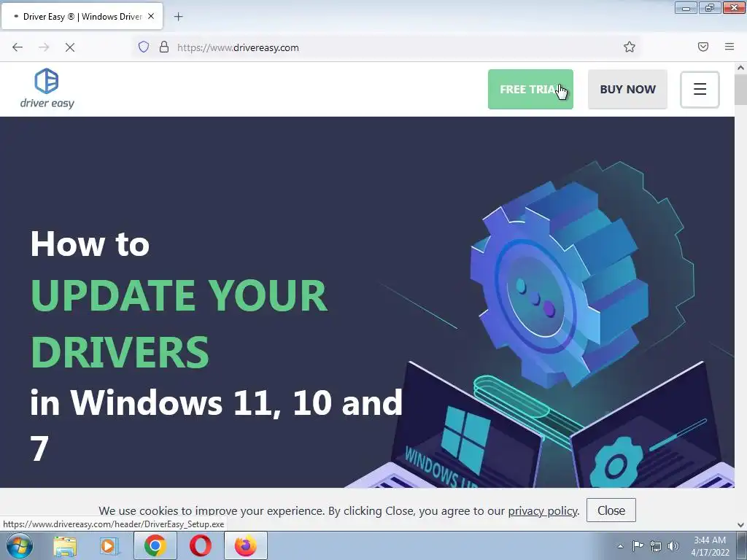The width and height of the screenshot is (747, 560).
Task: Click the padlock site security icon
Action: [x=164, y=47]
